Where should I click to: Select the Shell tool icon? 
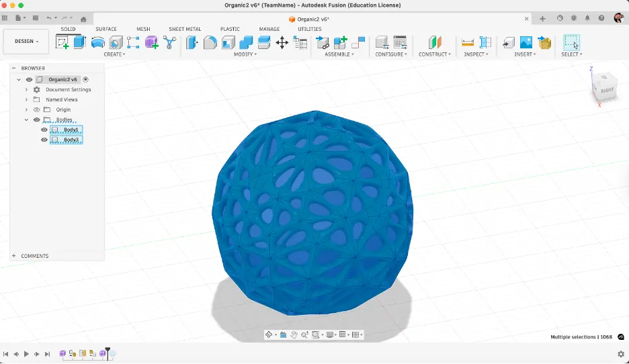(x=228, y=42)
